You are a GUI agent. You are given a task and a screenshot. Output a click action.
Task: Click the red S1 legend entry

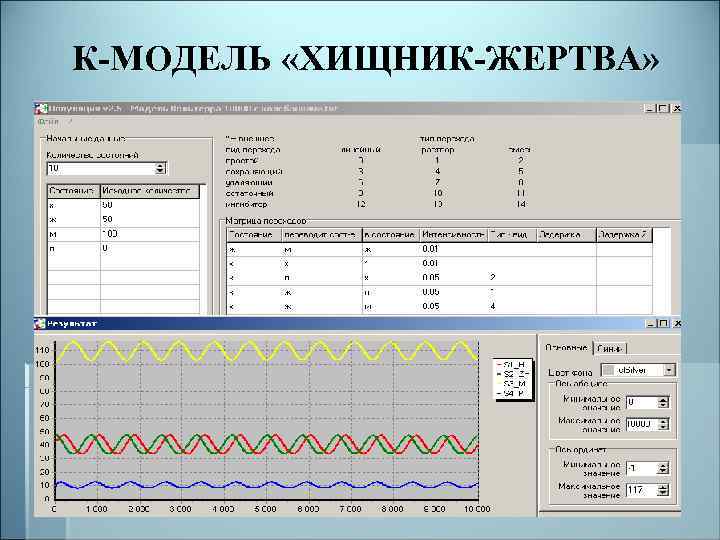[x=512, y=364]
